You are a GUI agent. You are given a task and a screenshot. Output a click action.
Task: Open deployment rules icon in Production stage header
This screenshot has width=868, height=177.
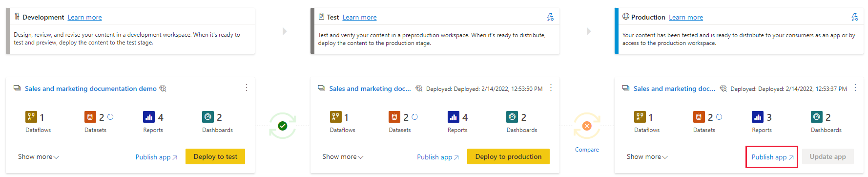tap(854, 17)
